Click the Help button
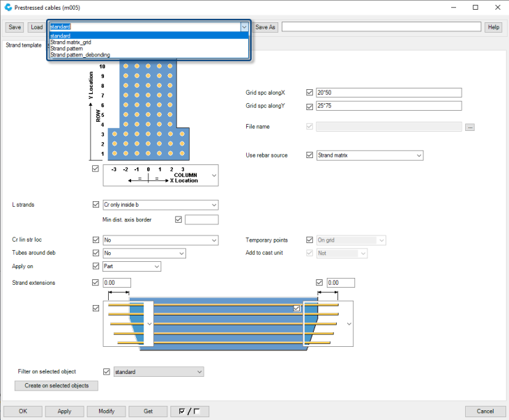The height and width of the screenshot is (420, 509). pos(494,27)
